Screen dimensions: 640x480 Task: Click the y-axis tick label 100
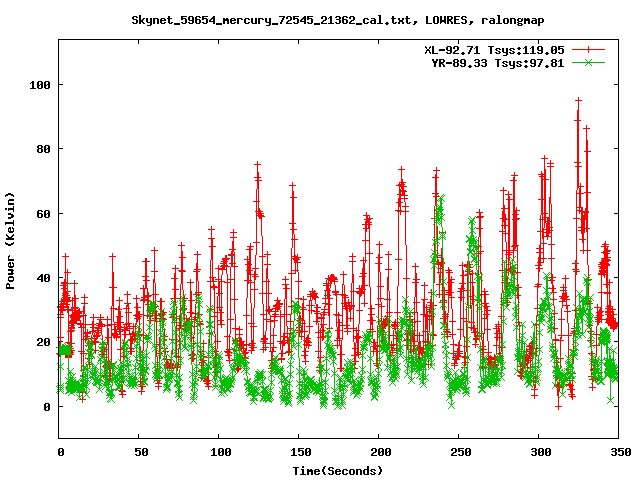coord(40,85)
